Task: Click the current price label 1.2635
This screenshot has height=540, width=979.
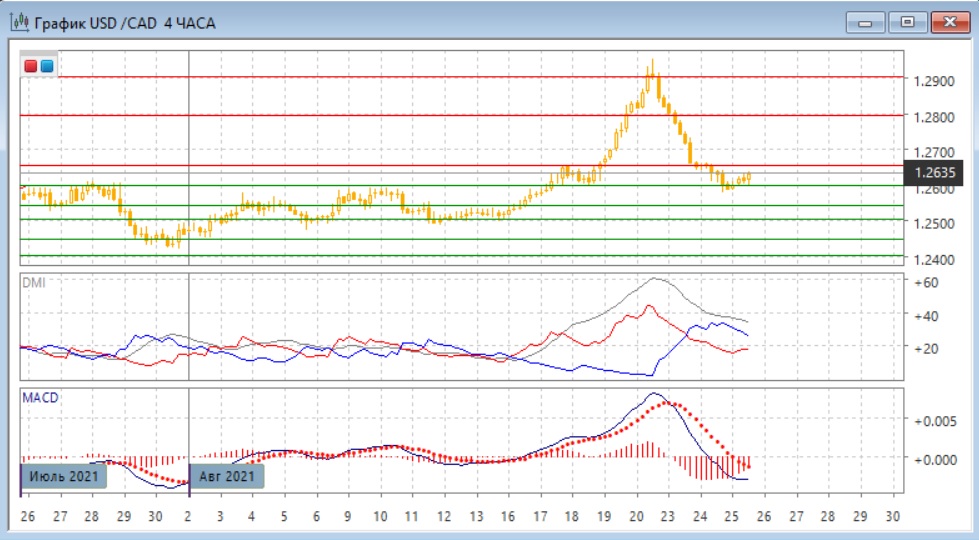Action: click(x=934, y=172)
